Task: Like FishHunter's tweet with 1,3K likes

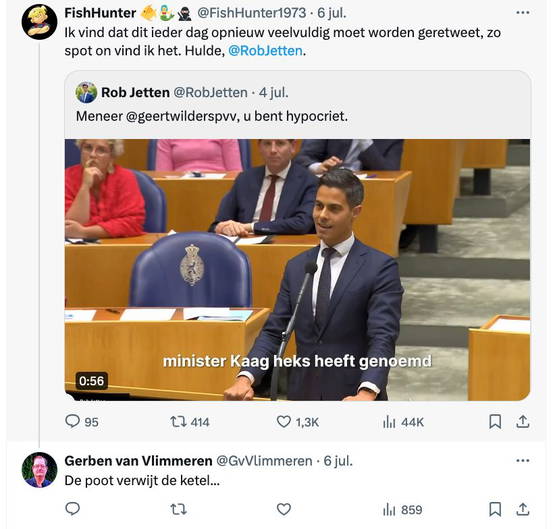Action: (284, 422)
